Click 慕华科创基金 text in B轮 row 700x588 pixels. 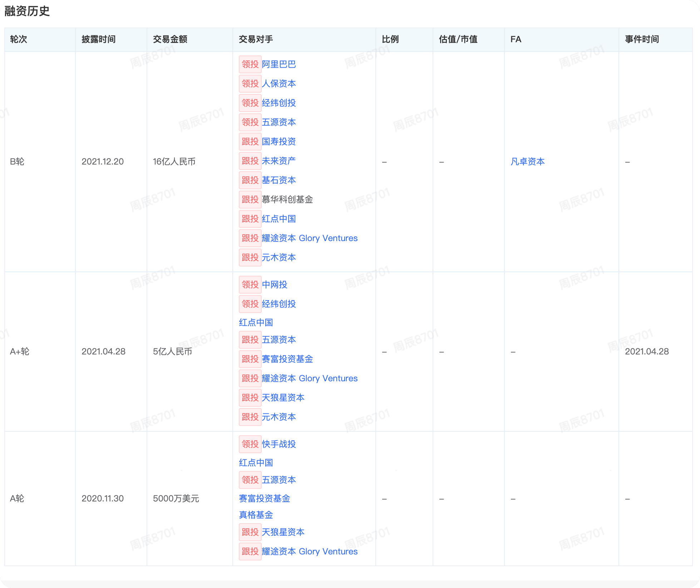[x=287, y=200]
